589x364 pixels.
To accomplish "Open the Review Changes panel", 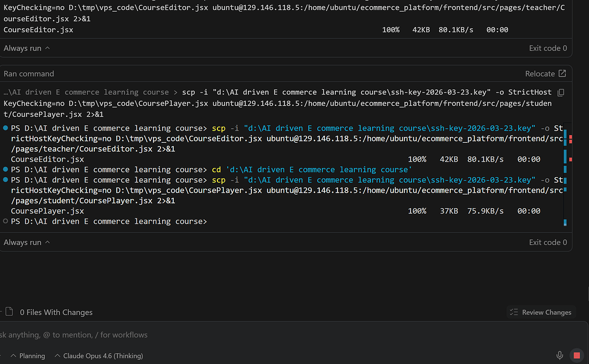I will coord(541,312).
